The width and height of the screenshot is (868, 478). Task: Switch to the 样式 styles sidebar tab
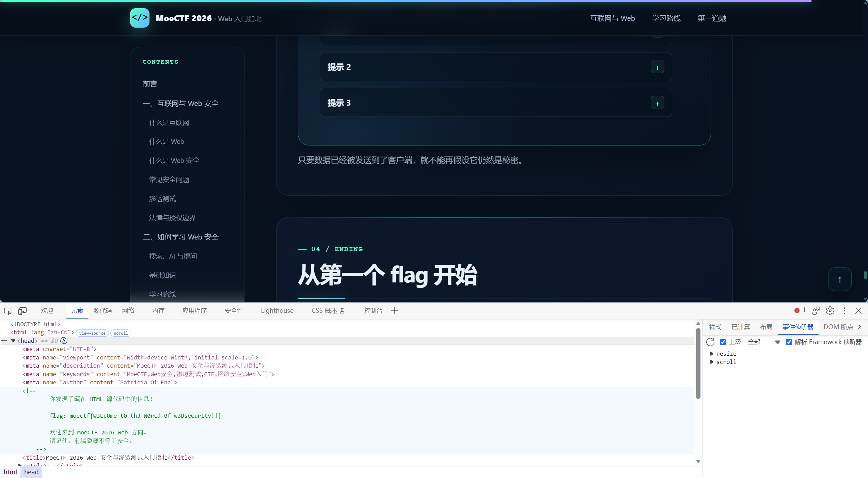715,327
